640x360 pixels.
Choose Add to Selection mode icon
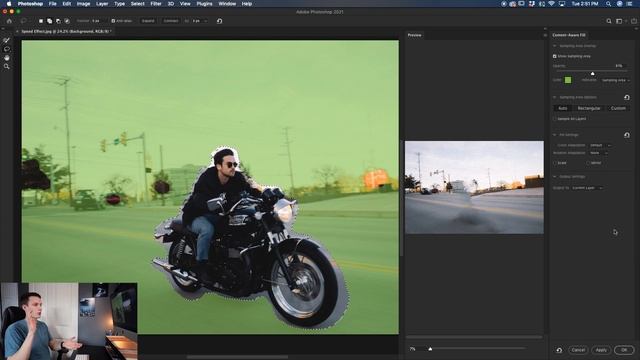pyautogui.click(x=49, y=21)
